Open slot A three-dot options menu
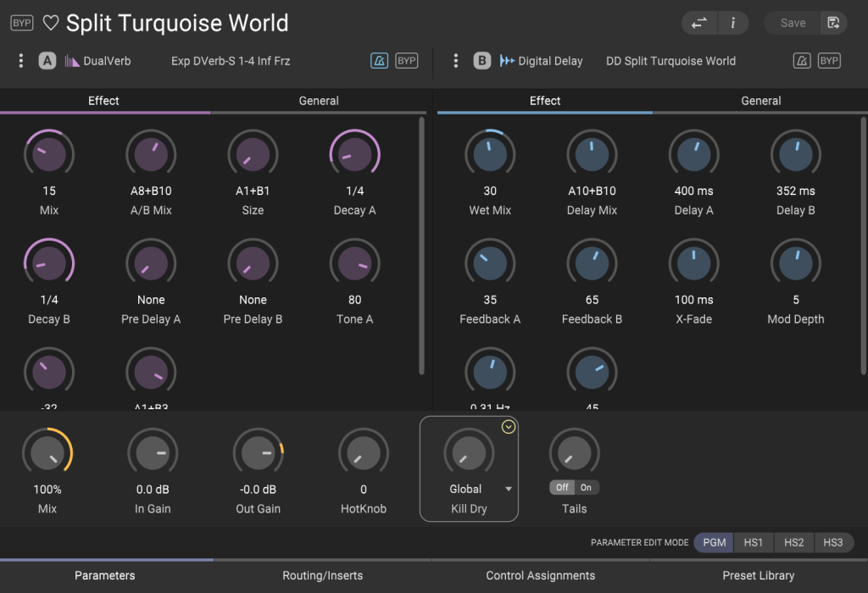868x593 pixels. point(21,61)
